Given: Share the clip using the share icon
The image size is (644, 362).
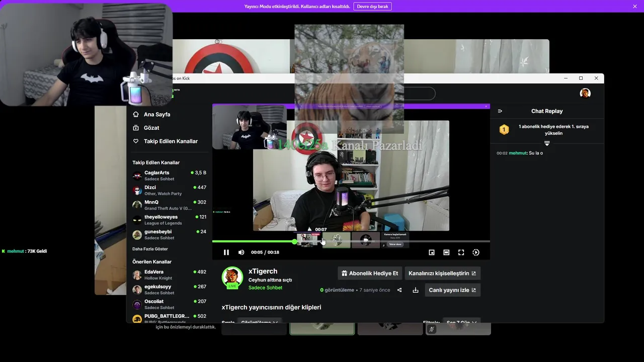Looking at the screenshot, I should coord(399,290).
